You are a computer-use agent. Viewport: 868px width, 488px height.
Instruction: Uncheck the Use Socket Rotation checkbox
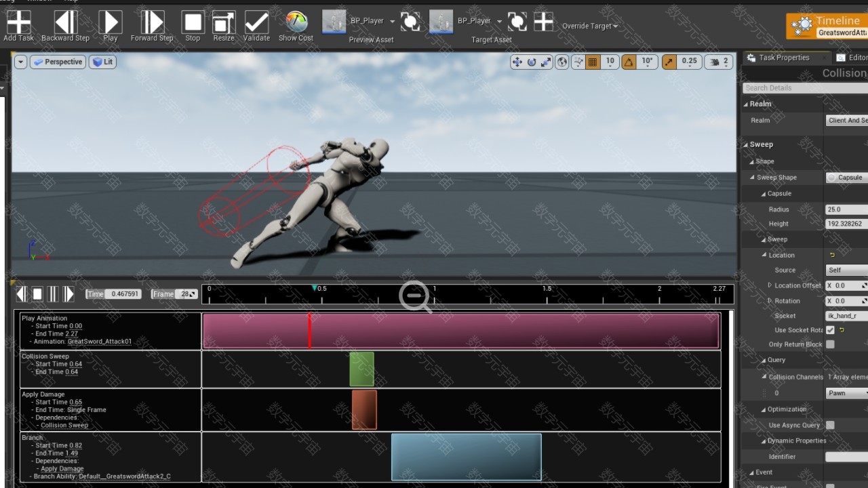(830, 330)
